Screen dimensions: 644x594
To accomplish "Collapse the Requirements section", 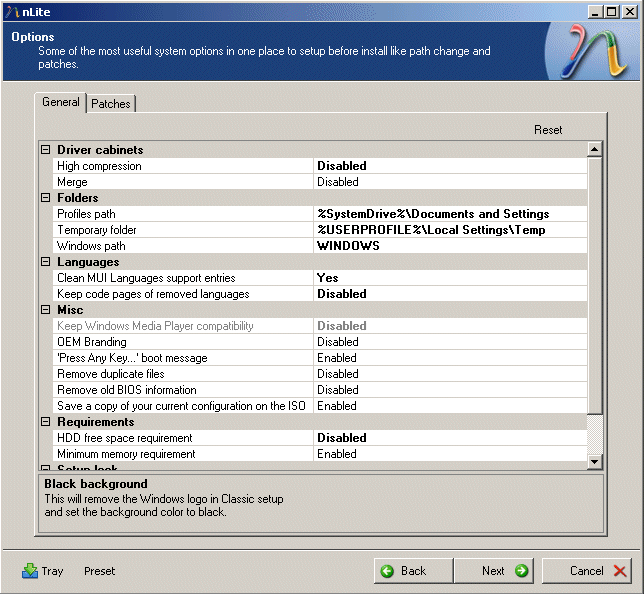I will click(x=46, y=421).
